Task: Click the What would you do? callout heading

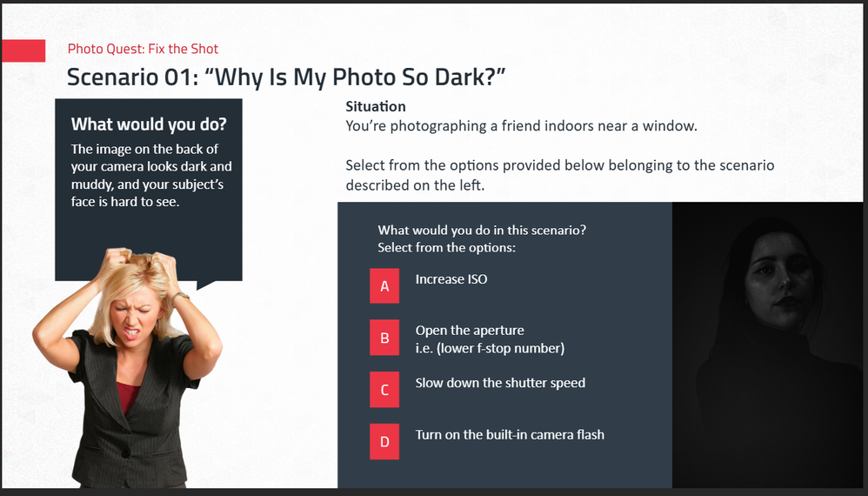Action: tap(149, 124)
